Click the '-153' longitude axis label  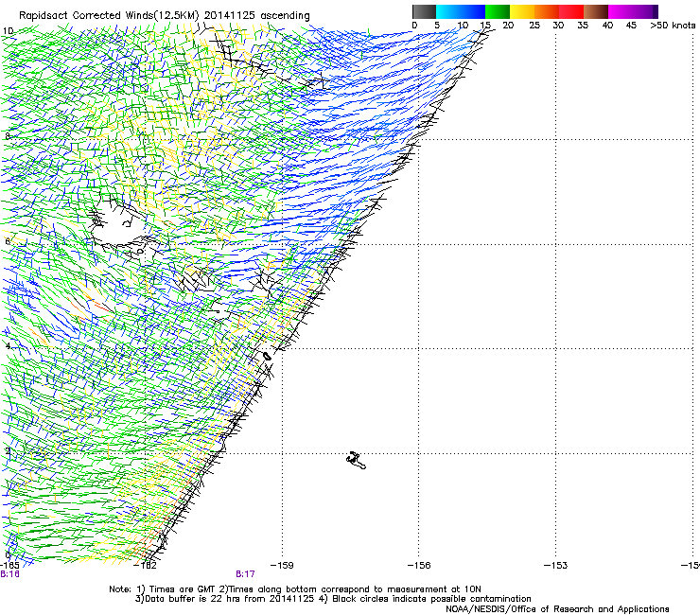[x=555, y=565]
